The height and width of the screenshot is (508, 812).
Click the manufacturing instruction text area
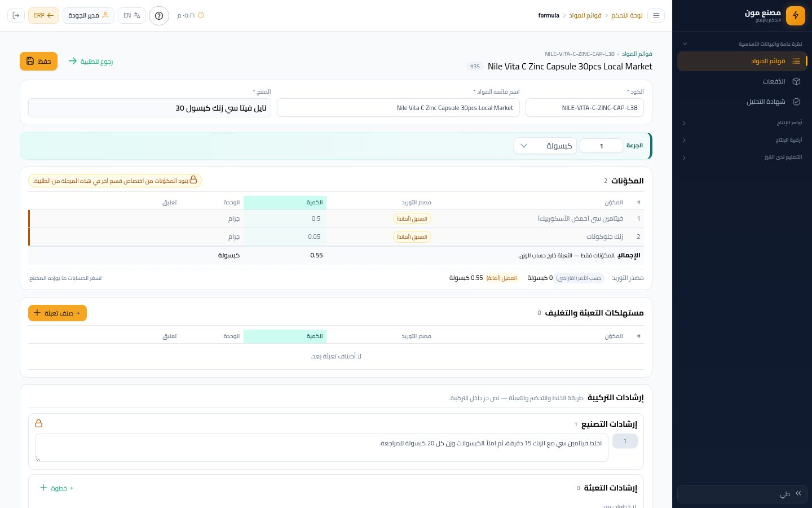(321, 448)
